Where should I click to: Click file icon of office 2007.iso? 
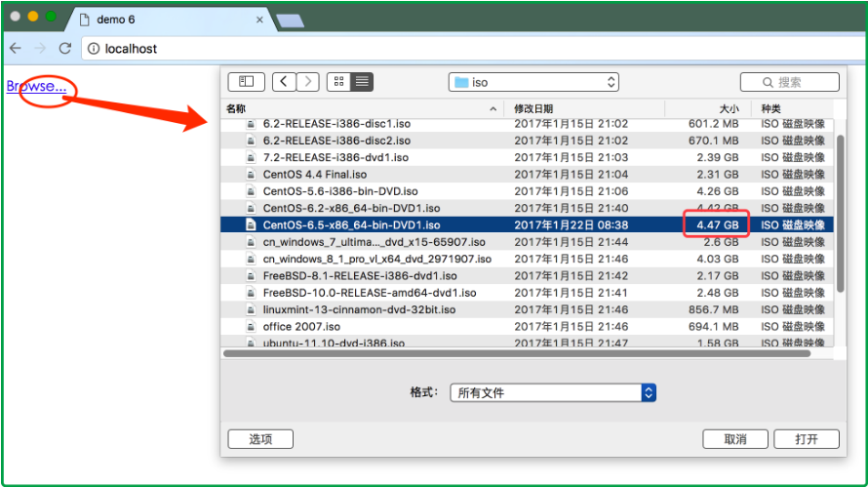point(251,326)
